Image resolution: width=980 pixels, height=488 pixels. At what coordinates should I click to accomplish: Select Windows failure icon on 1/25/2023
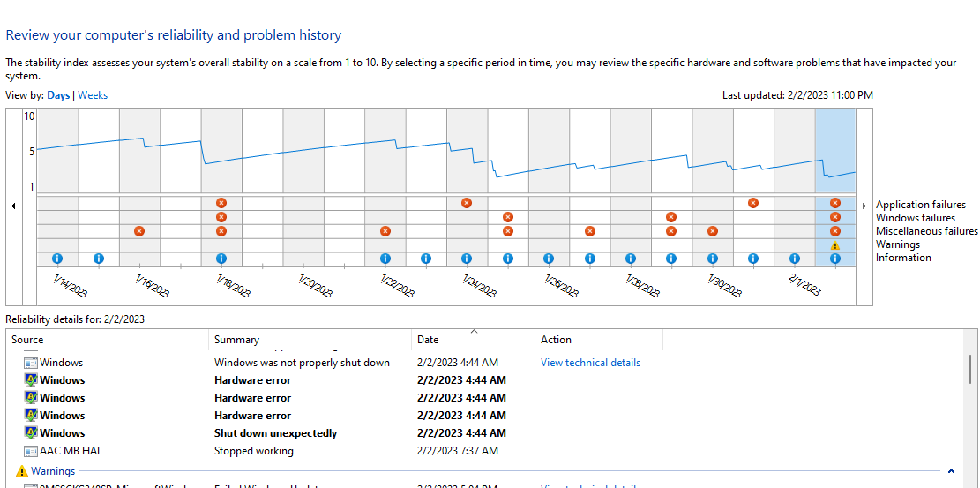tap(507, 217)
